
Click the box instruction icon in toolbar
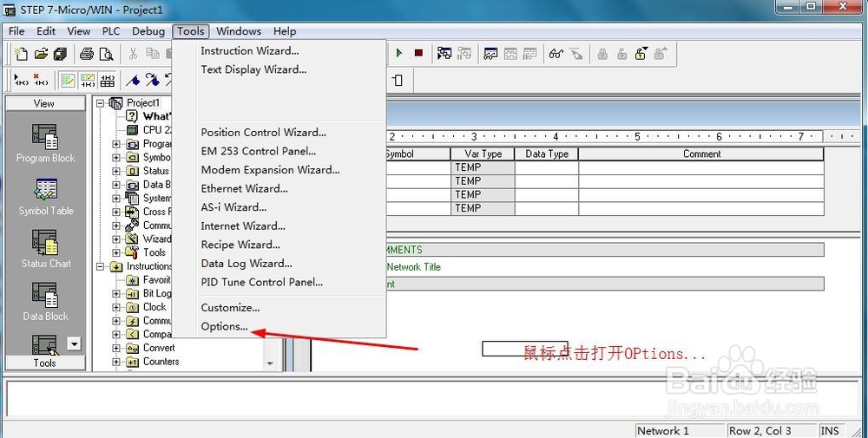tap(398, 80)
